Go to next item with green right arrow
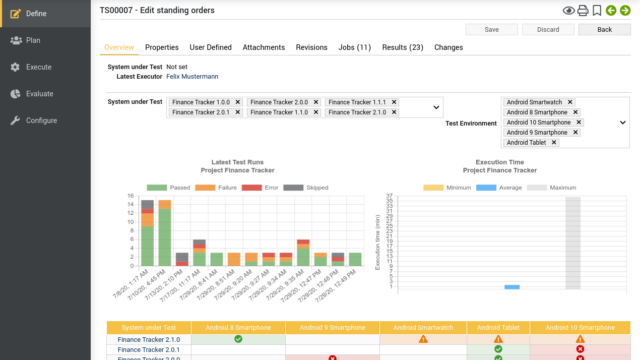This screenshot has height=360, width=640. (x=625, y=10)
